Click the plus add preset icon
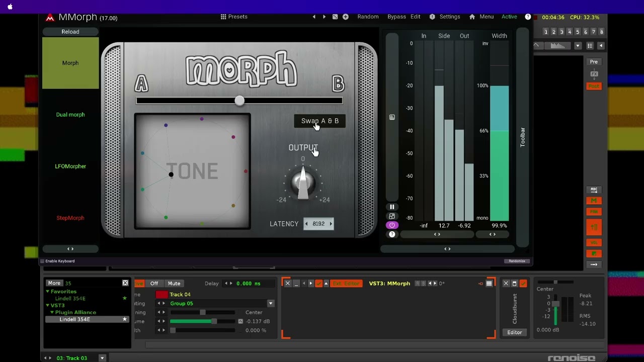Viewport: 644px width, 362px height. point(346,17)
